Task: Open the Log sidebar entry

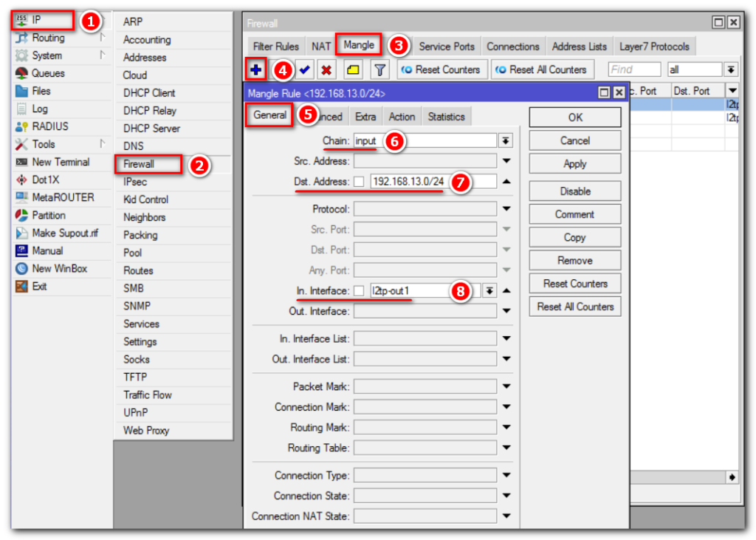Action: pyautogui.click(x=40, y=109)
